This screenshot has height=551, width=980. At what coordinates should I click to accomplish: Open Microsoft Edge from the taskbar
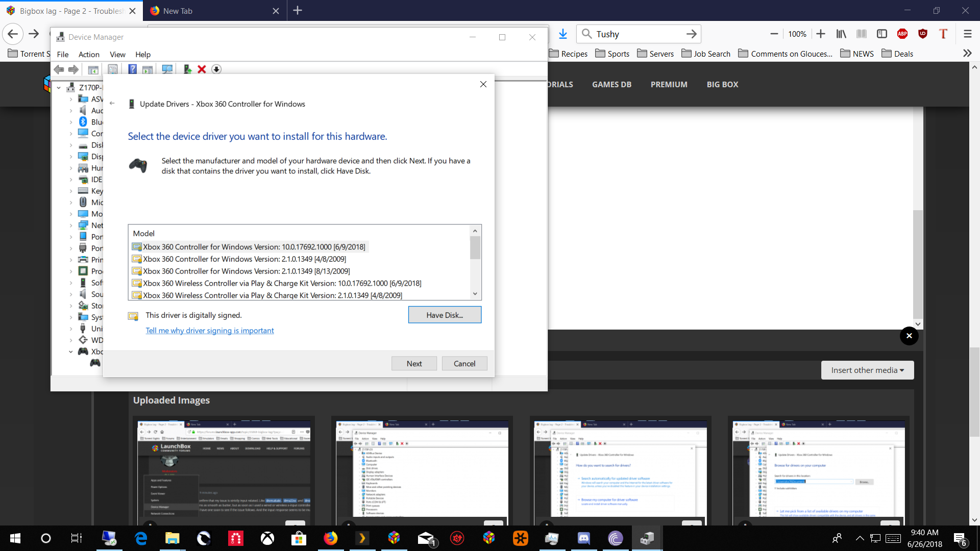click(141, 538)
